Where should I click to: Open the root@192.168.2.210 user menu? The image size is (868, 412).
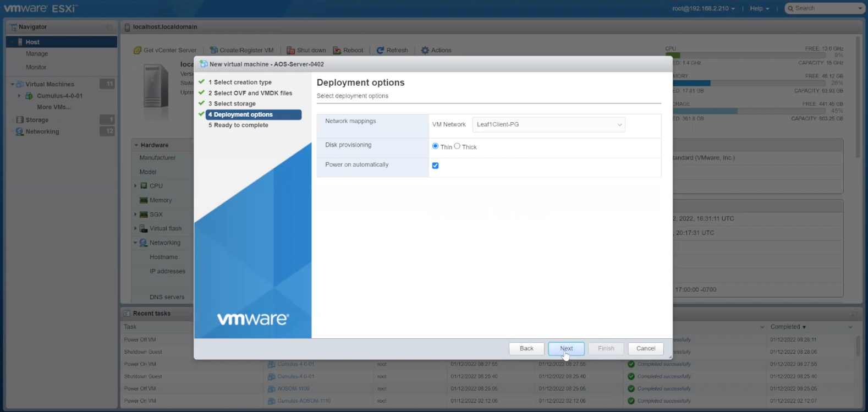coord(704,8)
